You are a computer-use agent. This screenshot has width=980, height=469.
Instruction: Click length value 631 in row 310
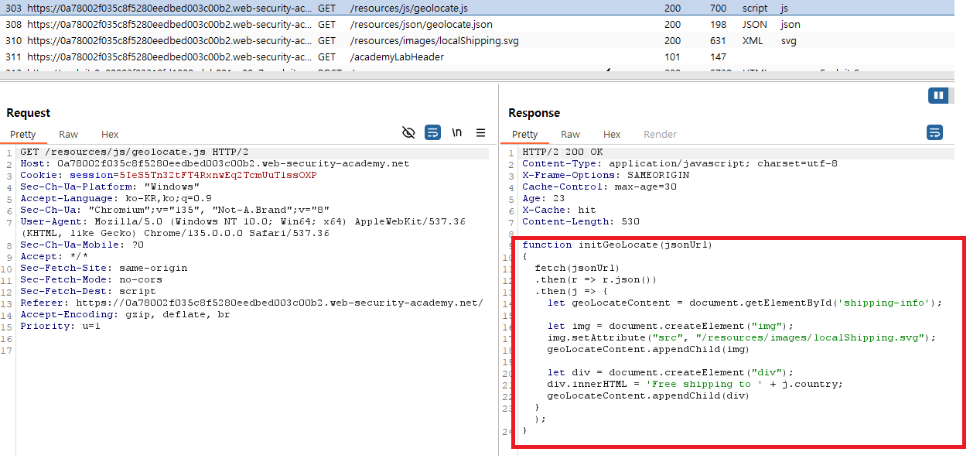point(718,40)
